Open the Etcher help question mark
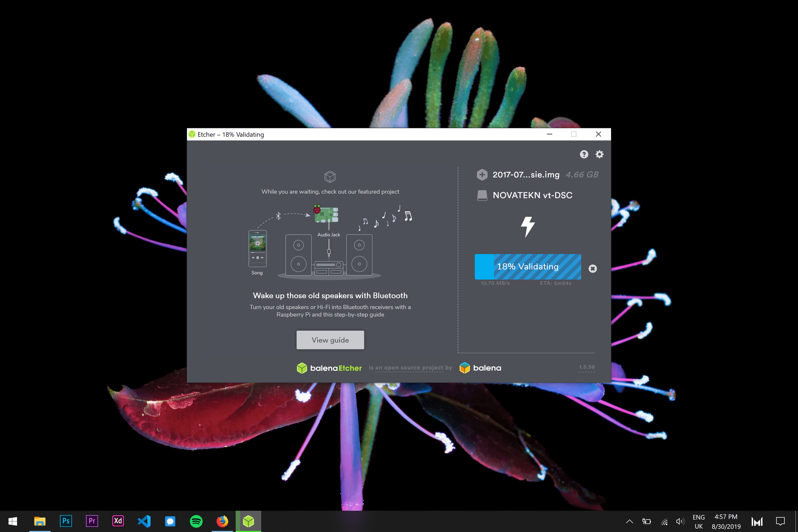The image size is (798, 532). pyautogui.click(x=584, y=154)
